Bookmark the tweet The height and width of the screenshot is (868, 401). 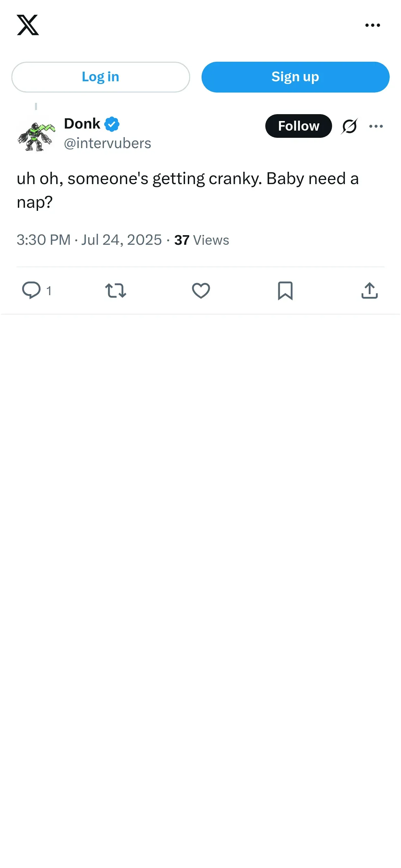click(285, 290)
